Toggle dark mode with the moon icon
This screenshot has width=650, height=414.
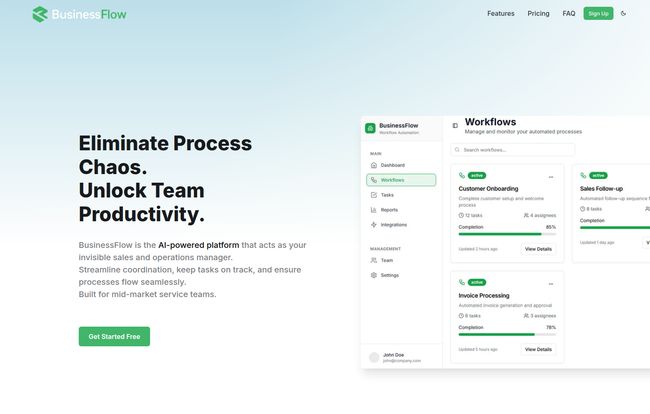(x=623, y=14)
